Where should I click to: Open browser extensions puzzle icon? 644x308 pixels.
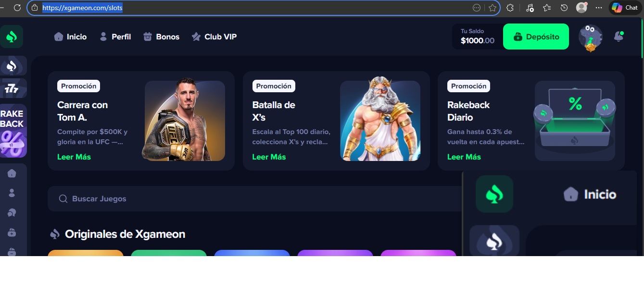pos(510,8)
